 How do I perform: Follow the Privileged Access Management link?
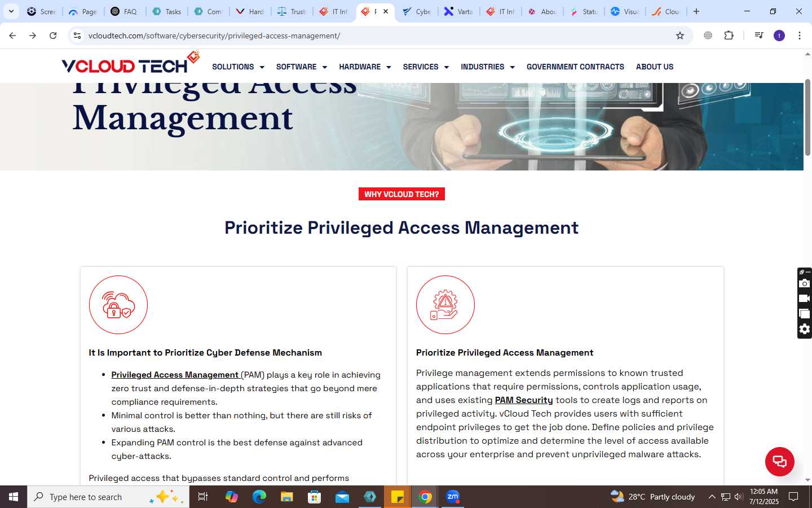(175, 375)
